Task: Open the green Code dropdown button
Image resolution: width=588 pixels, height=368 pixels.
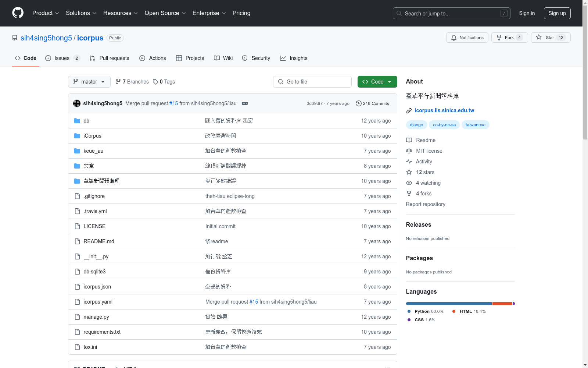Action: pos(377,82)
